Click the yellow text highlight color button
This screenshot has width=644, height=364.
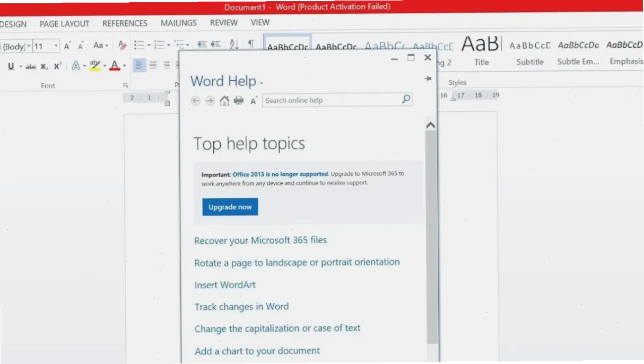pos(95,66)
